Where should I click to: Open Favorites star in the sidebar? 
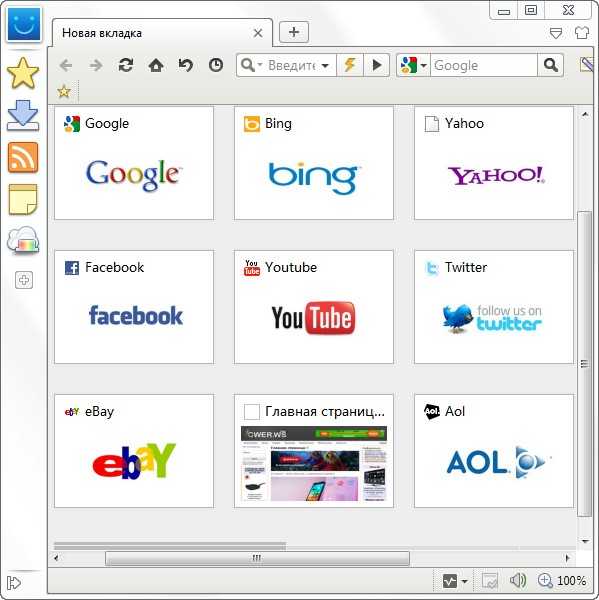23,73
